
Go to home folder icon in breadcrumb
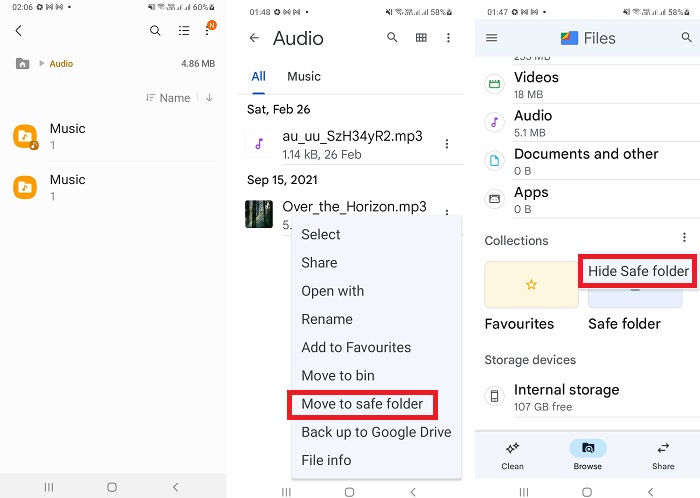tap(23, 63)
